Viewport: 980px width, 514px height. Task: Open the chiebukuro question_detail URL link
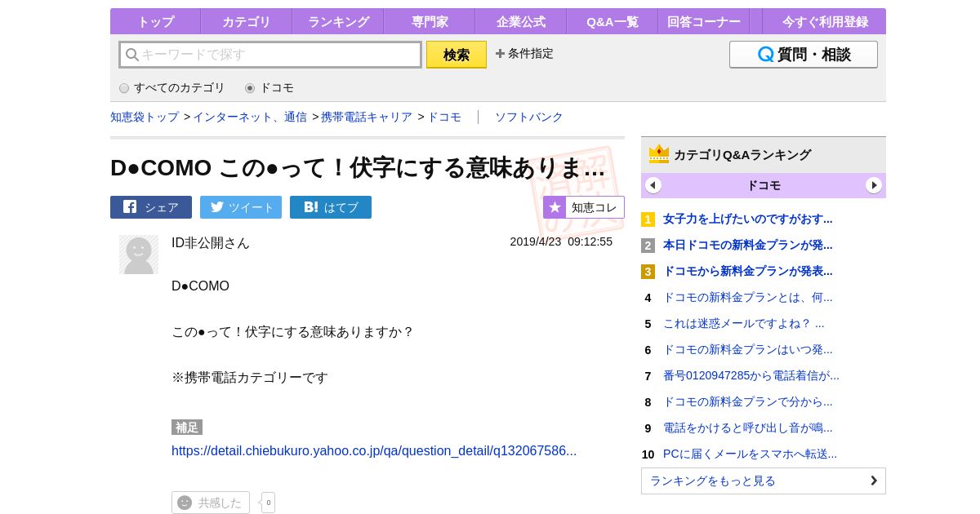tap(374, 451)
